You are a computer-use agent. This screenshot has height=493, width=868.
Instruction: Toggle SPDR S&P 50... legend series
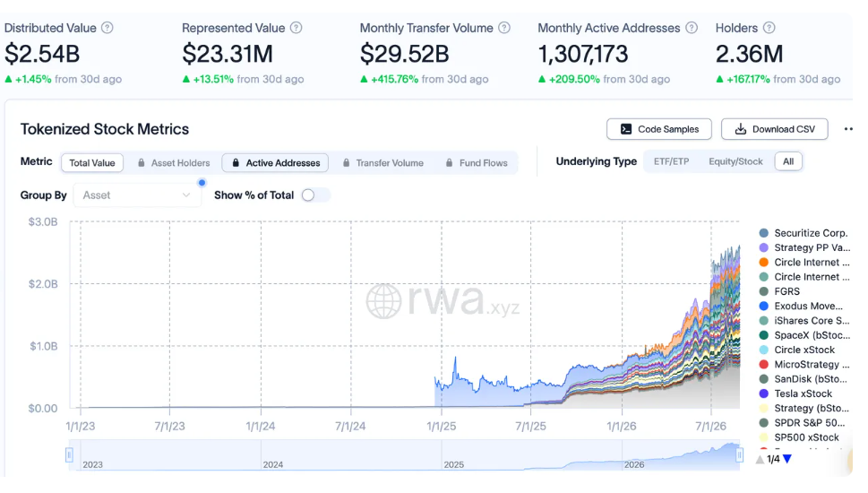[x=802, y=423]
